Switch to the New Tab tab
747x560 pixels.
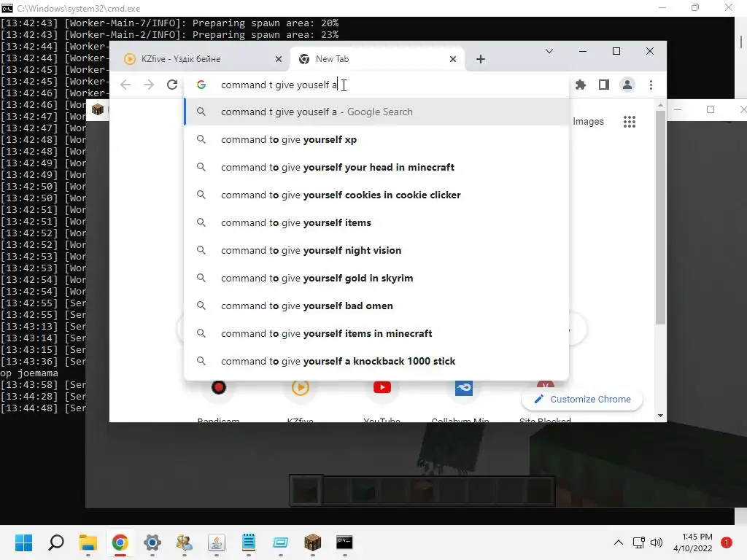coord(376,58)
